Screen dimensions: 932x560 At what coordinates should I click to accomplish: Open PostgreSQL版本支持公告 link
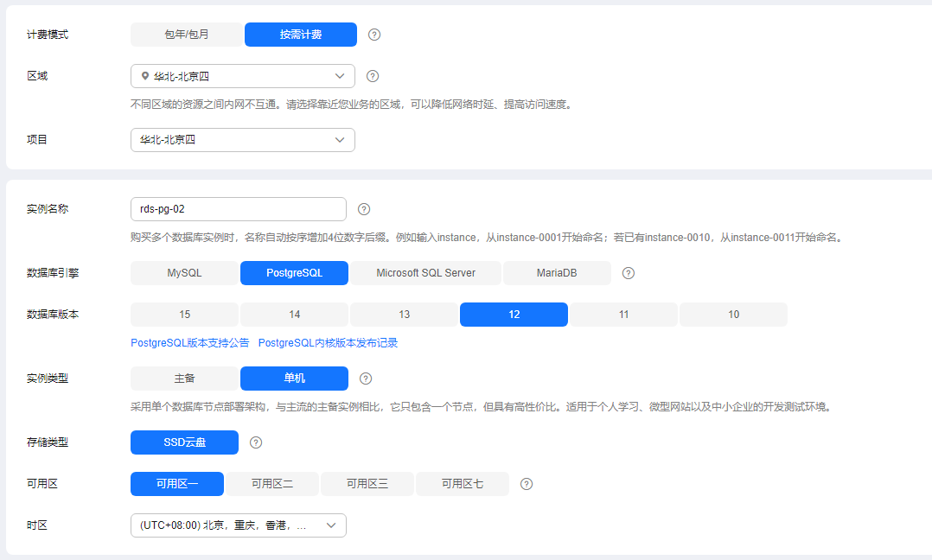[190, 342]
